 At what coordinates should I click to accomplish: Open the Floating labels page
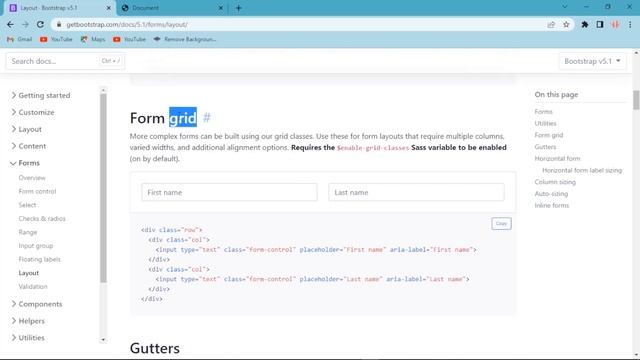coord(39,259)
